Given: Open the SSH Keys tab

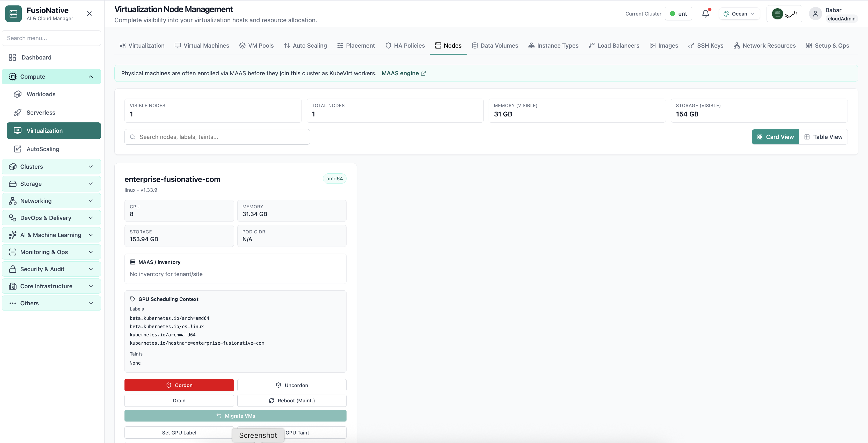Looking at the screenshot, I should click(705, 46).
